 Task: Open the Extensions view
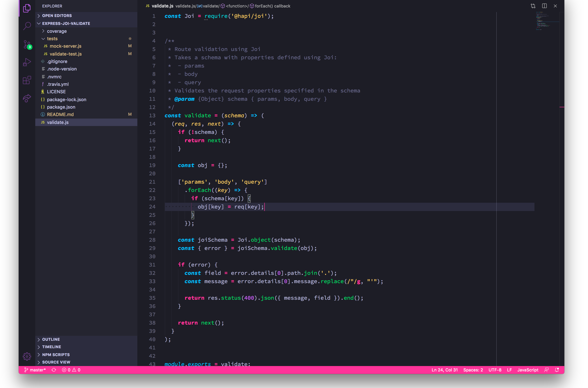coord(27,80)
